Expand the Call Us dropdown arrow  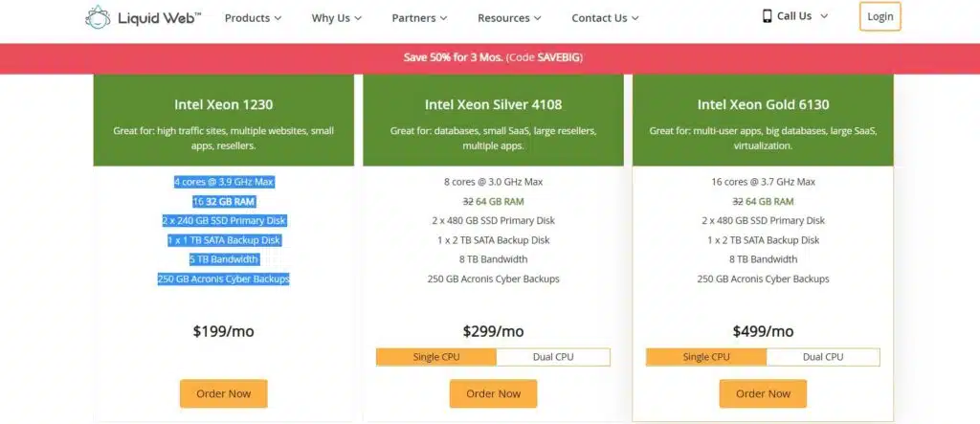pos(824,16)
